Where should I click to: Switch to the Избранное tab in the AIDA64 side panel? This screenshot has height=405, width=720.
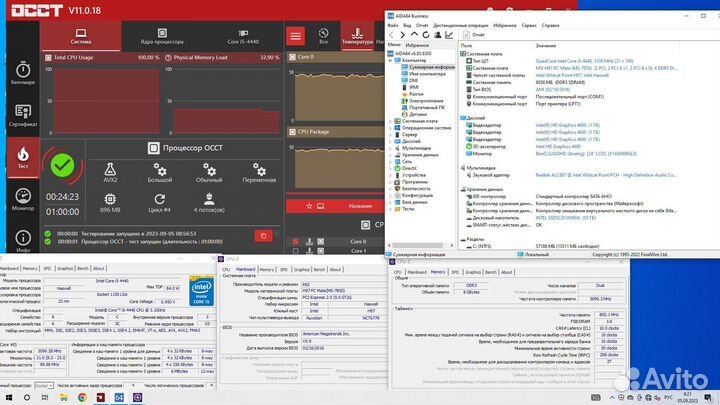click(417, 45)
